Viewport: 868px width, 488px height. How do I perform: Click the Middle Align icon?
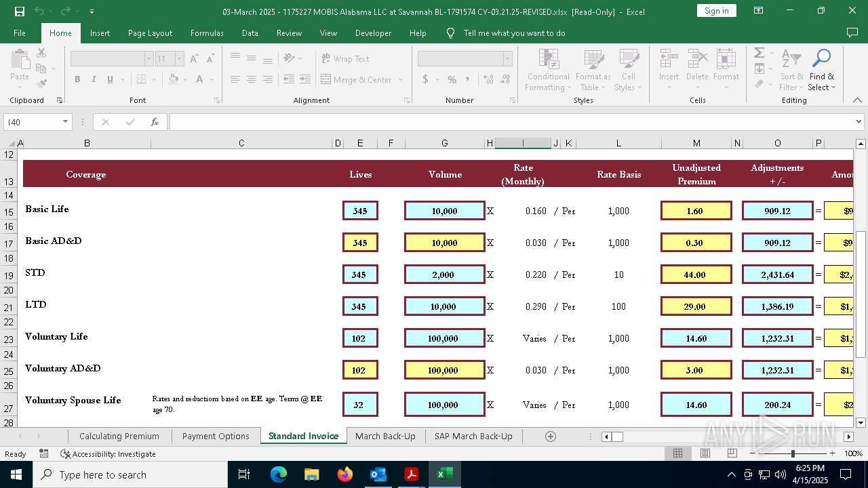252,59
